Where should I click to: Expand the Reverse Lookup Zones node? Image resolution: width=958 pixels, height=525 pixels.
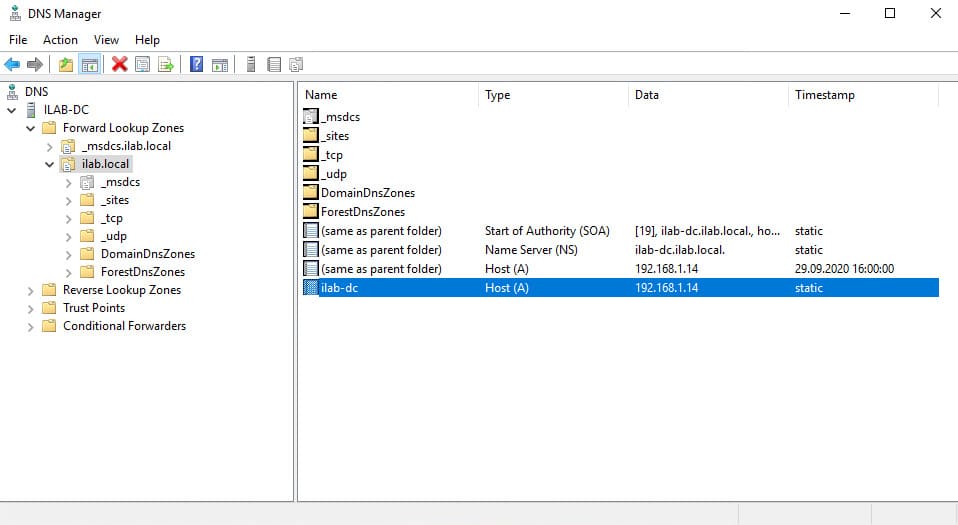(x=30, y=290)
